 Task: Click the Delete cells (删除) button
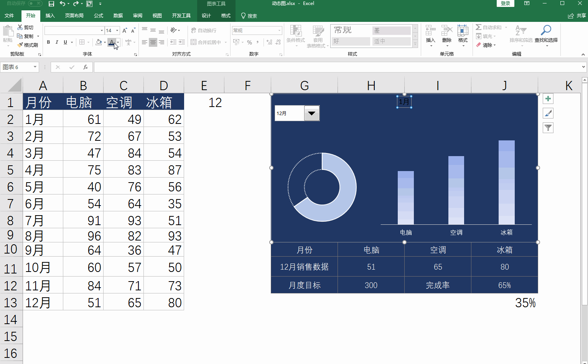pos(447,36)
